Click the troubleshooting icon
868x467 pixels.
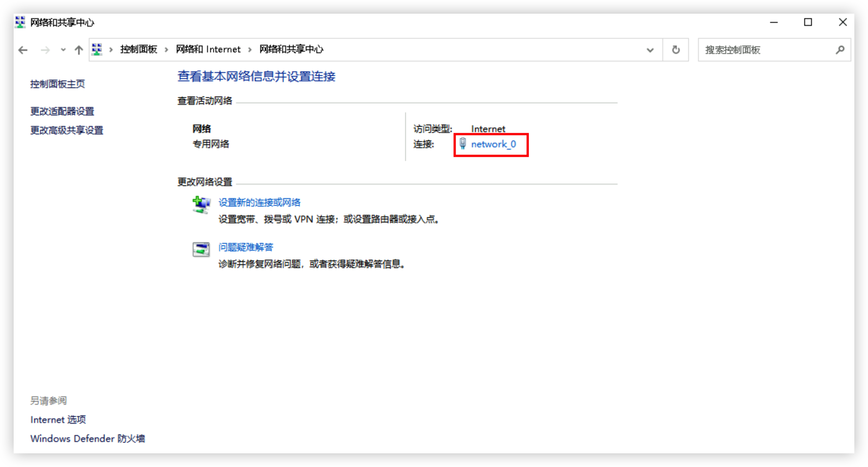[201, 249]
